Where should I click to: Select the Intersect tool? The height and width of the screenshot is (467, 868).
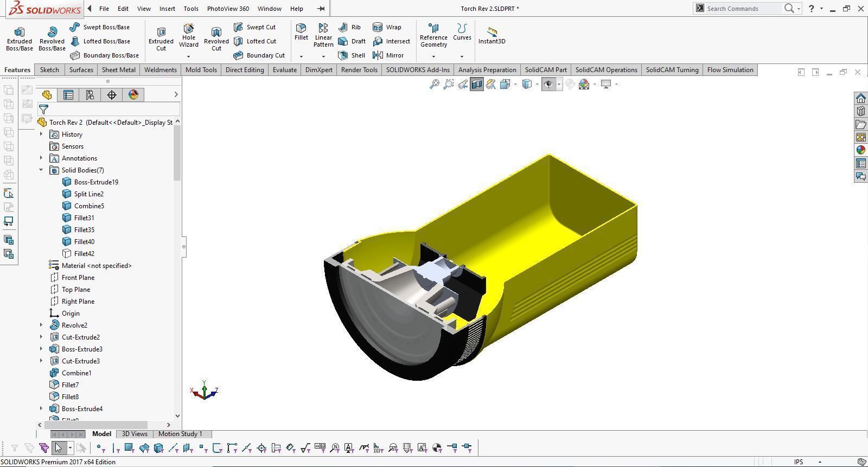tap(391, 41)
